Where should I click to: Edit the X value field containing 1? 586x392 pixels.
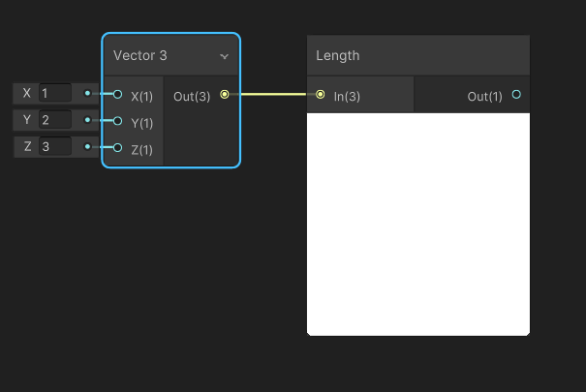click(55, 93)
